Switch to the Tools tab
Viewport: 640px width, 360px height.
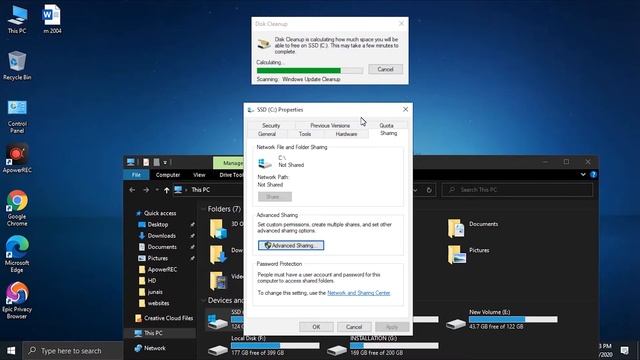(x=305, y=134)
